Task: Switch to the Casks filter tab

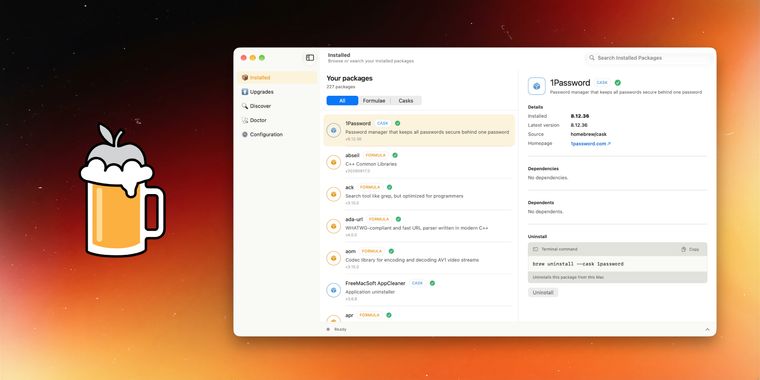Action: (x=406, y=101)
